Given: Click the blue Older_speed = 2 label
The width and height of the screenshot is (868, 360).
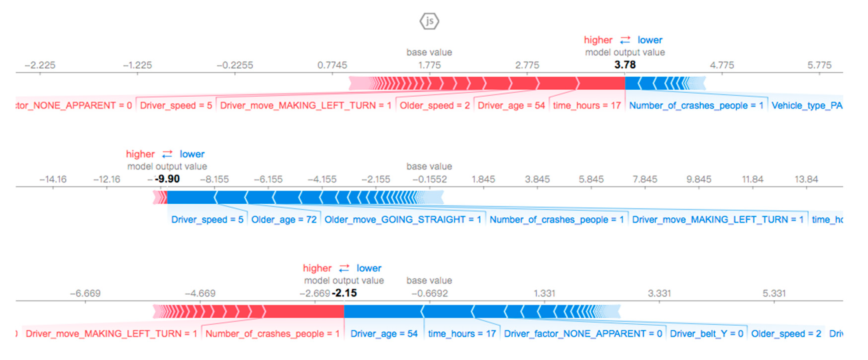Looking at the screenshot, I should (x=786, y=334).
